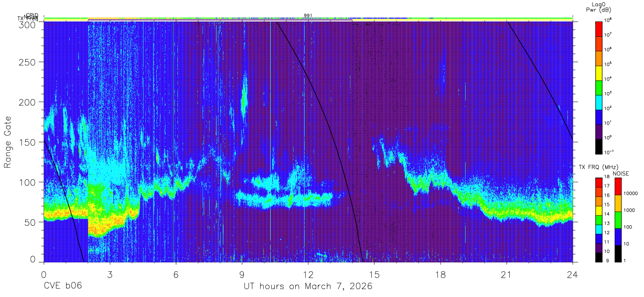
Task: Click the 'Range Gate' y-axis label
Action: click(8, 142)
